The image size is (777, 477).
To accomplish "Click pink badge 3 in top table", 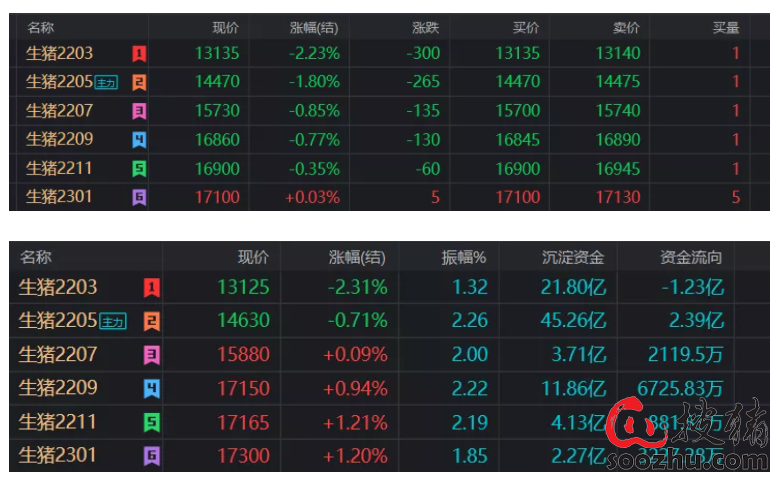I will click(139, 112).
